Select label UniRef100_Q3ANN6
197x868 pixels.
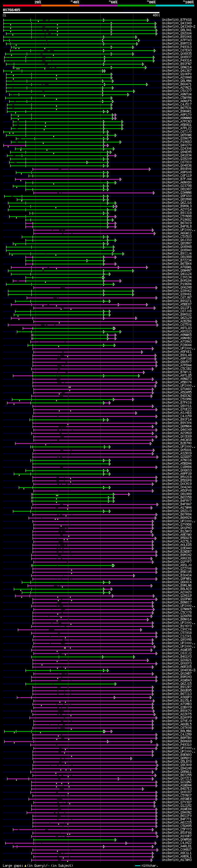click(x=177, y=193)
